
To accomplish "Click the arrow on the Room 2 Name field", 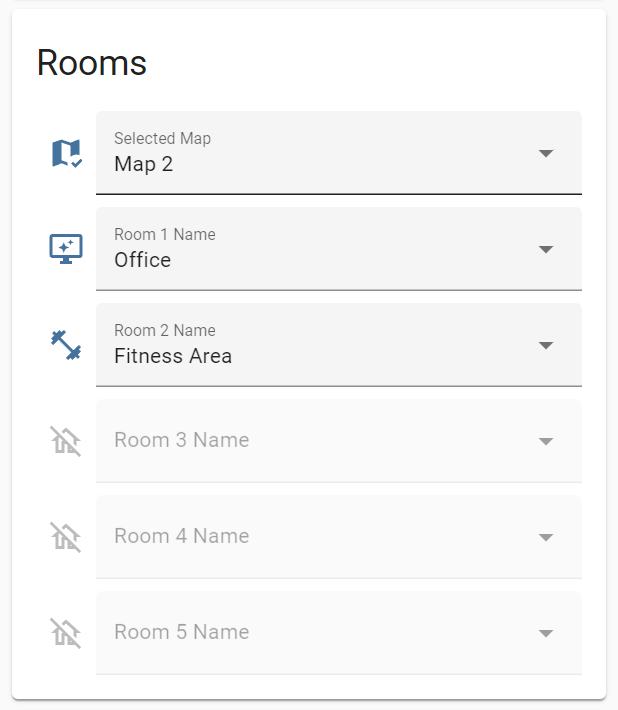I will [x=546, y=345].
